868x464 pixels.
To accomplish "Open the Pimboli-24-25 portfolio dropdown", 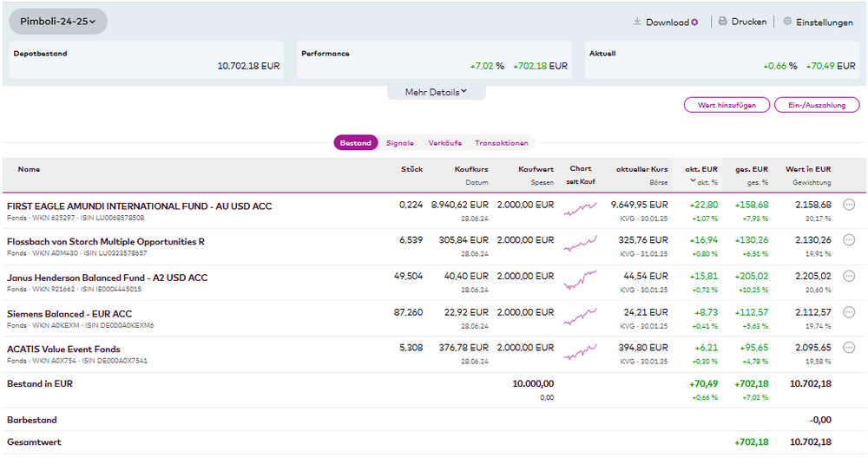I will click(58, 22).
